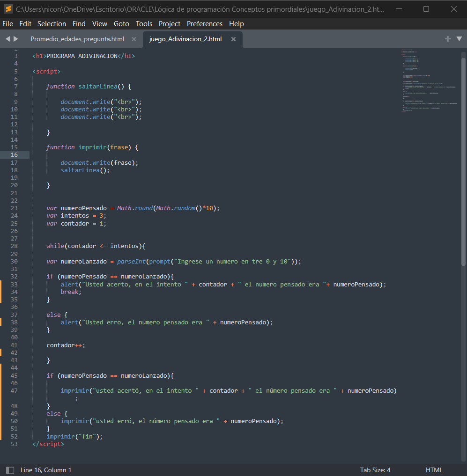Maximize the Sublime Text window
467x476 pixels.
coord(426,9)
